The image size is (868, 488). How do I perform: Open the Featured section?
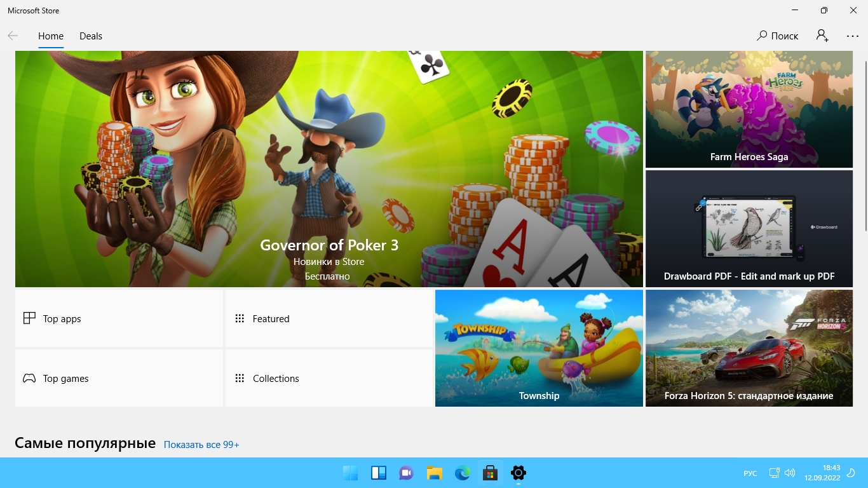click(x=329, y=318)
